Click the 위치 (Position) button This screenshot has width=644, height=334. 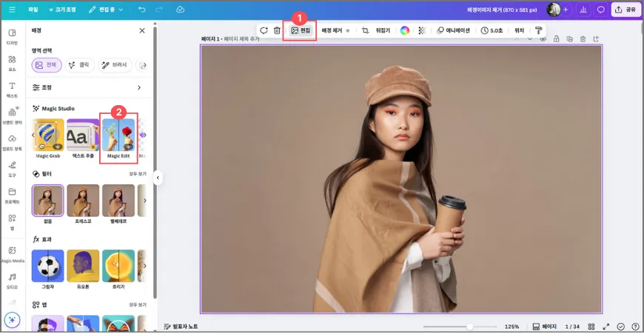[x=519, y=30]
